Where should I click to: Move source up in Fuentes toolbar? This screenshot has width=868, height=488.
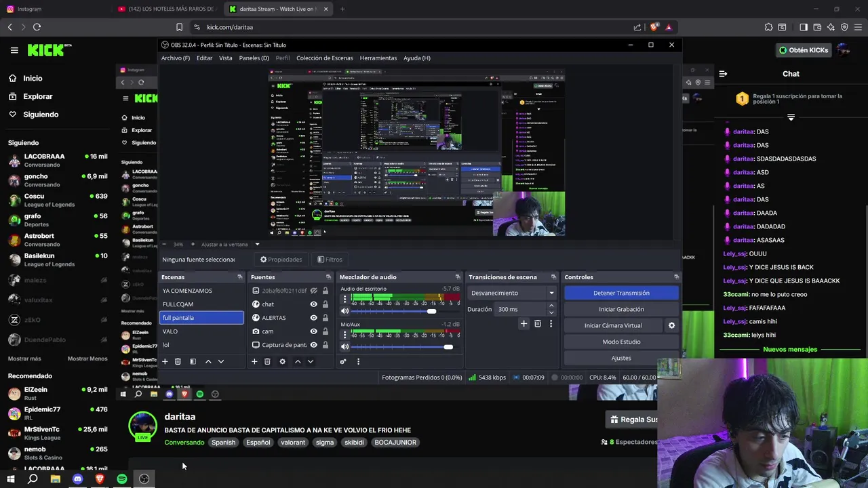297,362
